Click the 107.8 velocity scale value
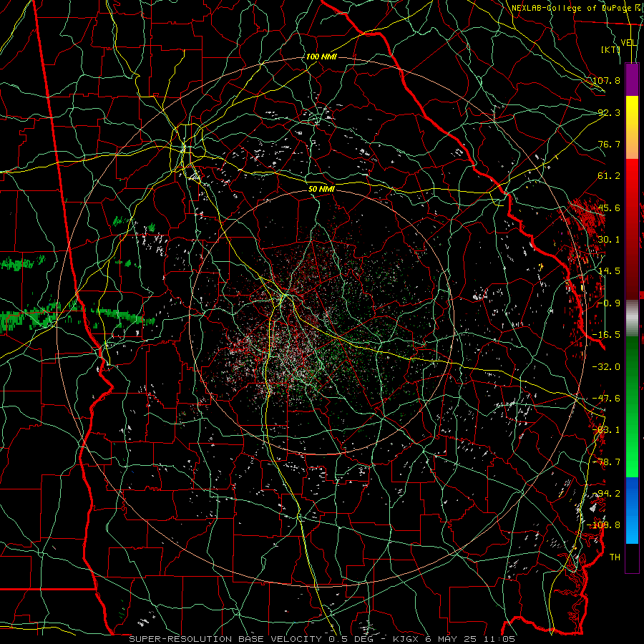The width and height of the screenshot is (644, 644). [606, 80]
